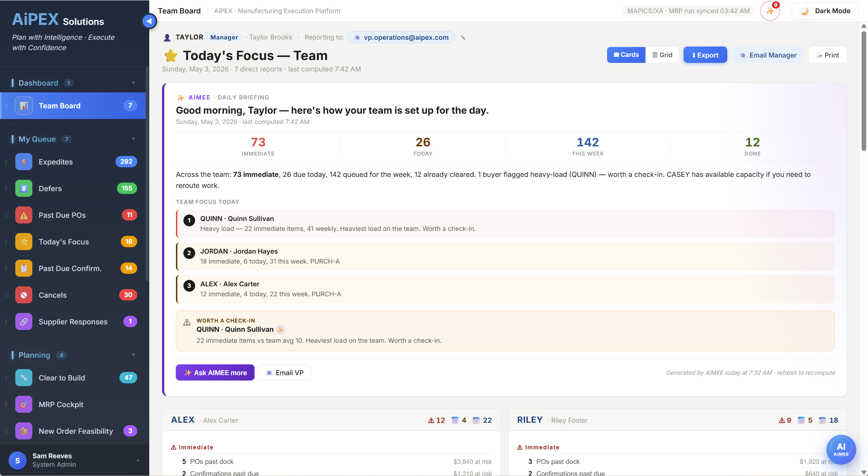This screenshot has height=476, width=868.
Task: Click the warning icon in Worth a Check-in box
Action: click(187, 322)
